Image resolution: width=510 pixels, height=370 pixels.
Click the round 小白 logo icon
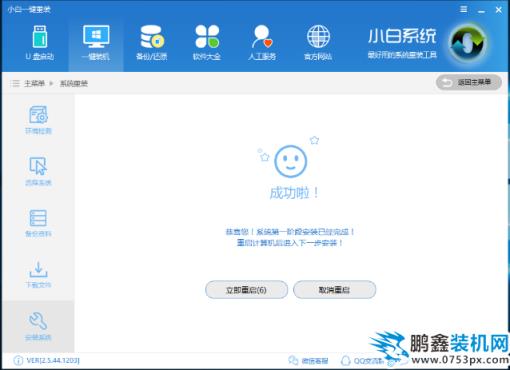(x=468, y=43)
